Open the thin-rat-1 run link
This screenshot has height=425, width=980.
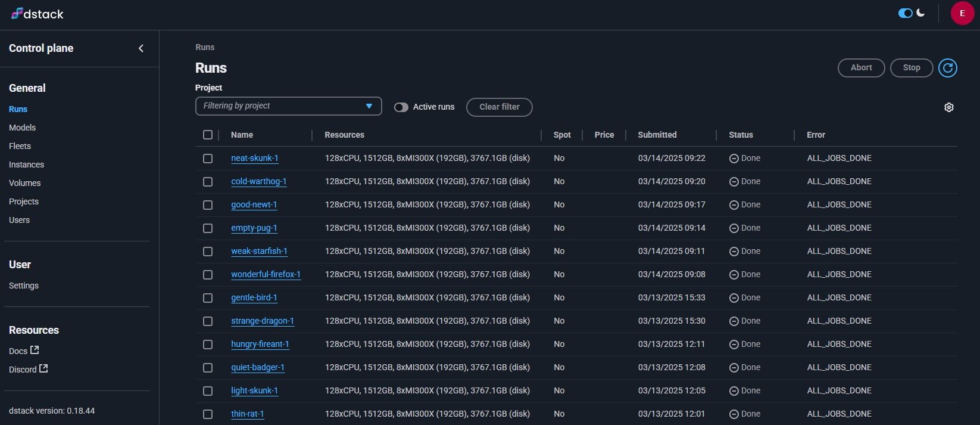[x=248, y=414]
